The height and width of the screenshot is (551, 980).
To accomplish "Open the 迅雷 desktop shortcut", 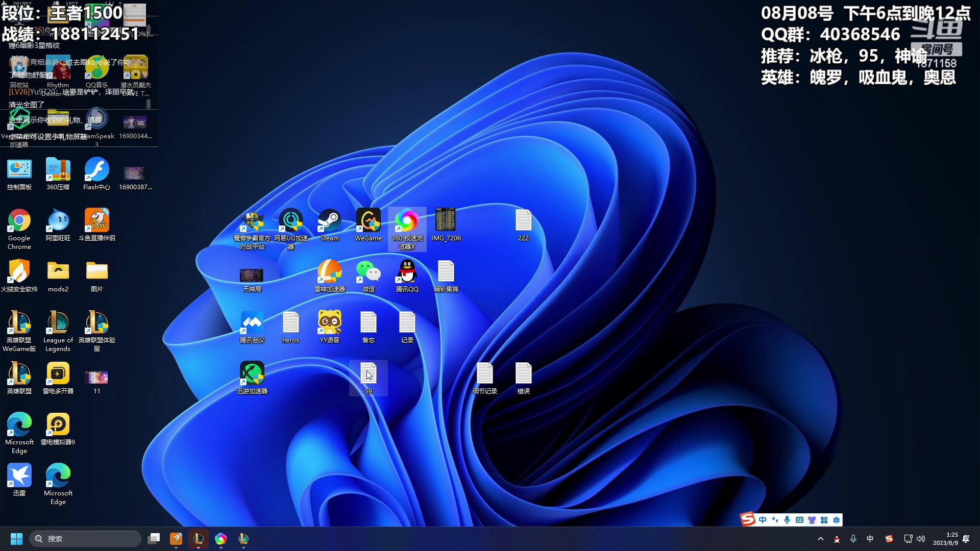I will tap(19, 480).
